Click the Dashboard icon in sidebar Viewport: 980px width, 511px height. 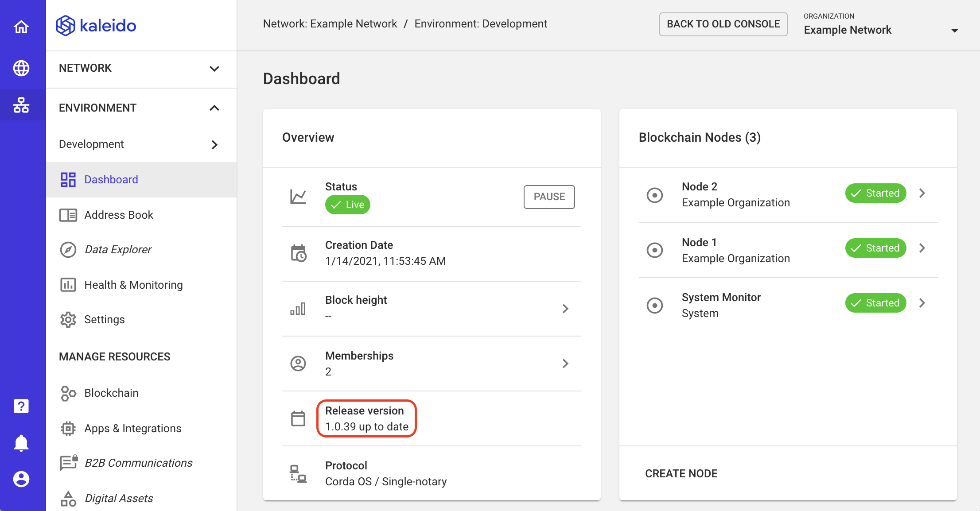pyautogui.click(x=68, y=179)
